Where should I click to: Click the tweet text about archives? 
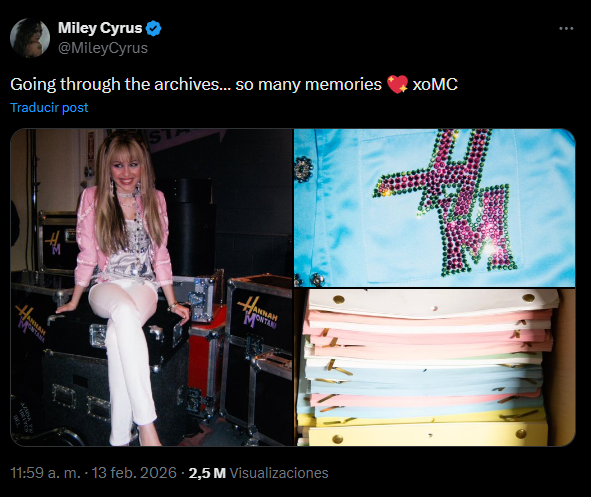point(234,84)
